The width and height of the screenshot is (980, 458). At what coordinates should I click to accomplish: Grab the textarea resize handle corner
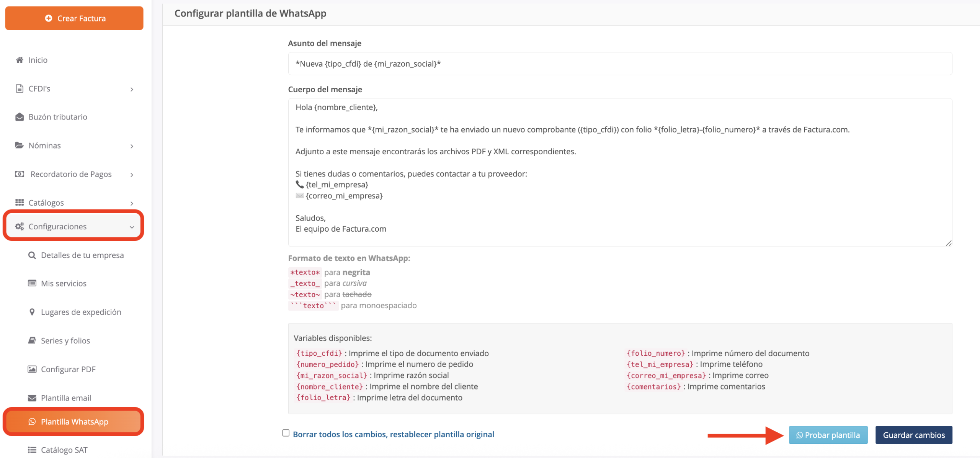point(949,243)
